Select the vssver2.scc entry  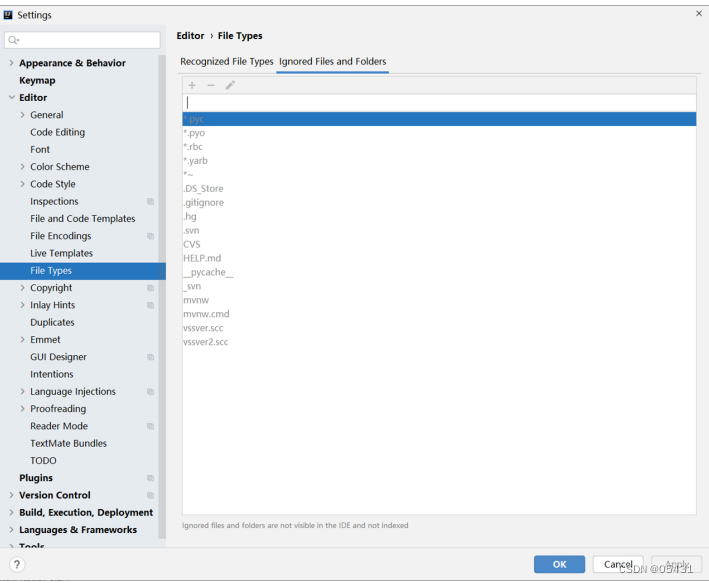tap(439, 342)
